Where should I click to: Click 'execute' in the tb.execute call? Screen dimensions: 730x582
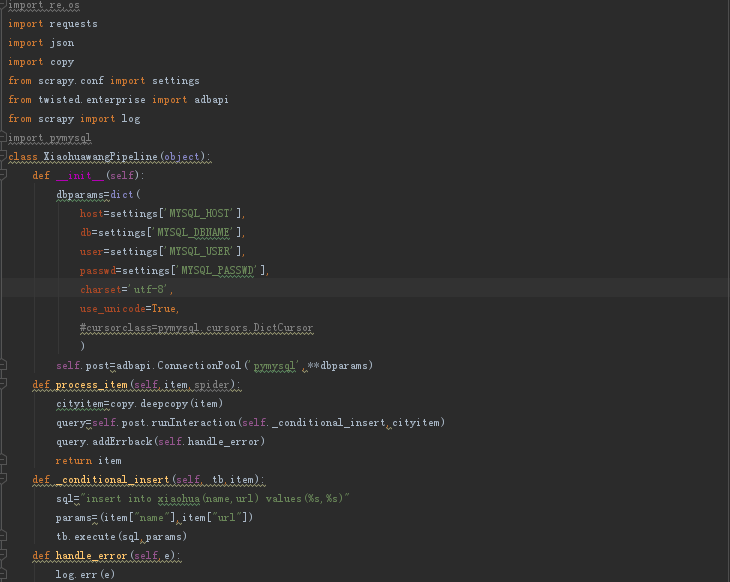pos(95,537)
